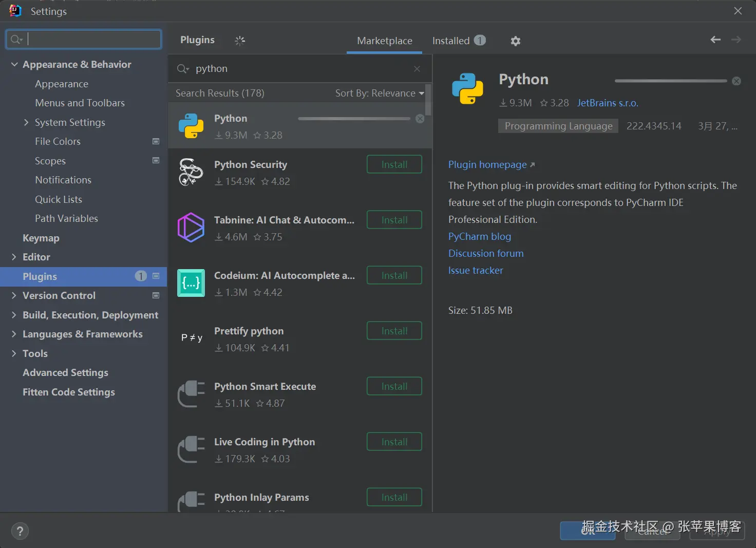This screenshot has height=548, width=756.
Task: Collapse Appearance & Behavior section
Action: pyautogui.click(x=14, y=64)
